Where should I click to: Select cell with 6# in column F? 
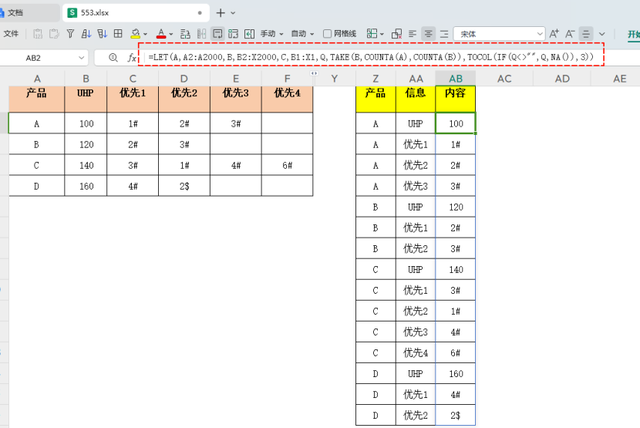(x=287, y=165)
